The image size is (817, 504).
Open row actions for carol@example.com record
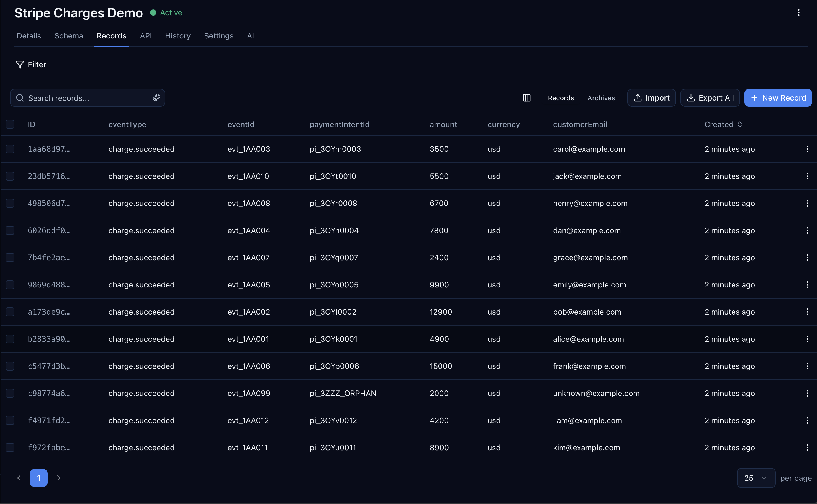807,149
